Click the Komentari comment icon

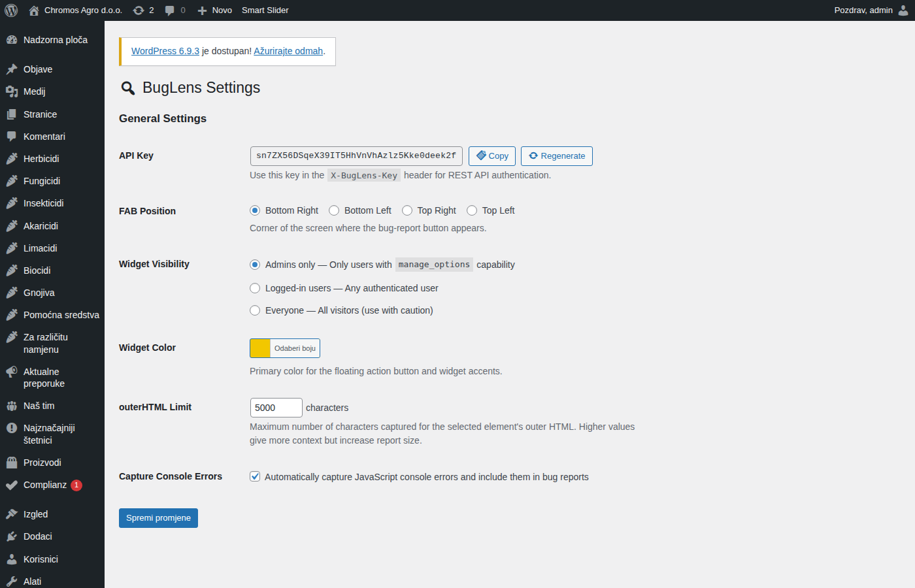(12, 137)
